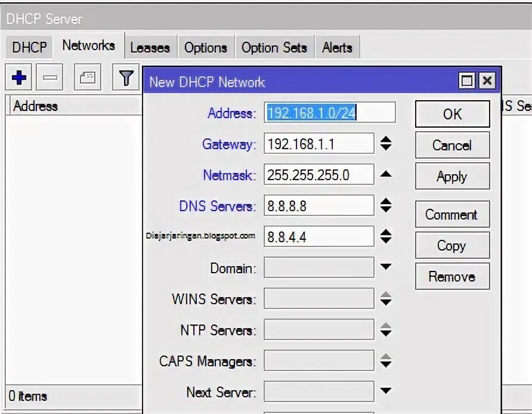This screenshot has width=532, height=414.
Task: Toggle the Gateway up-down arrows
Action: (386, 144)
